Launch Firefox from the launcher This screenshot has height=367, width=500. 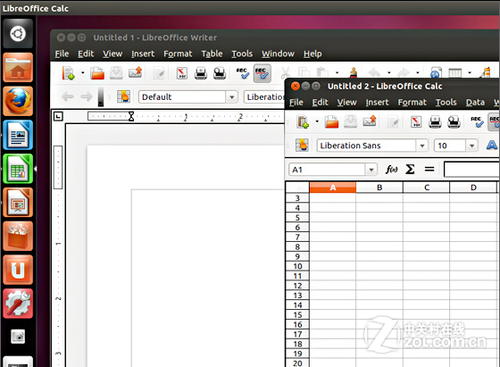[x=18, y=101]
